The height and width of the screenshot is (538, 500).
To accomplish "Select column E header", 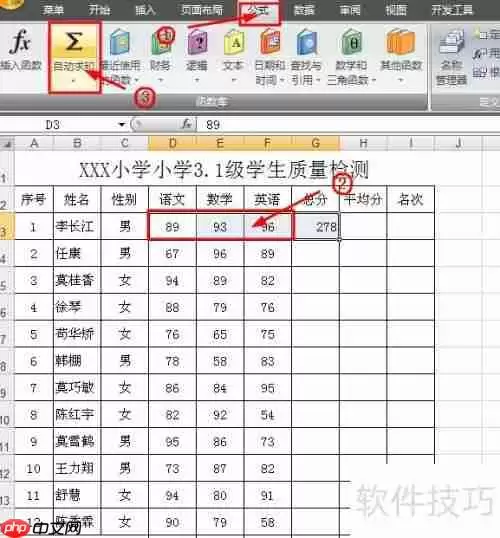I will (x=220, y=143).
